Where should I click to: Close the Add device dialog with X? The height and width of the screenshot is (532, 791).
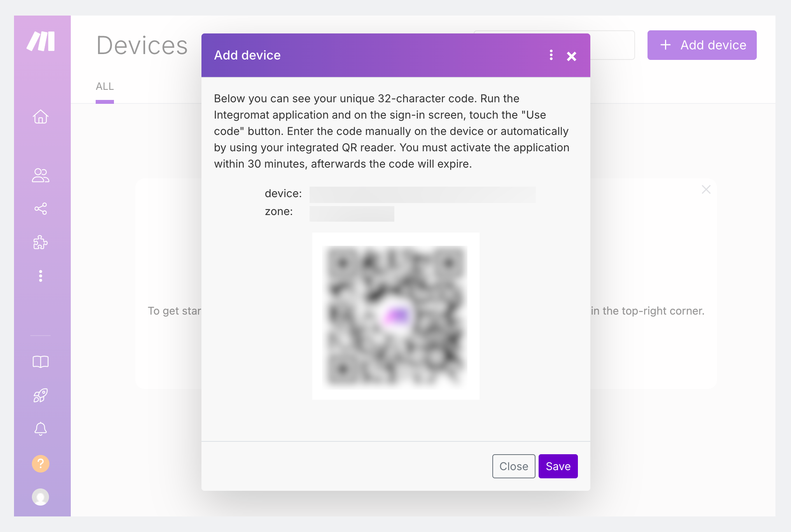click(x=572, y=56)
